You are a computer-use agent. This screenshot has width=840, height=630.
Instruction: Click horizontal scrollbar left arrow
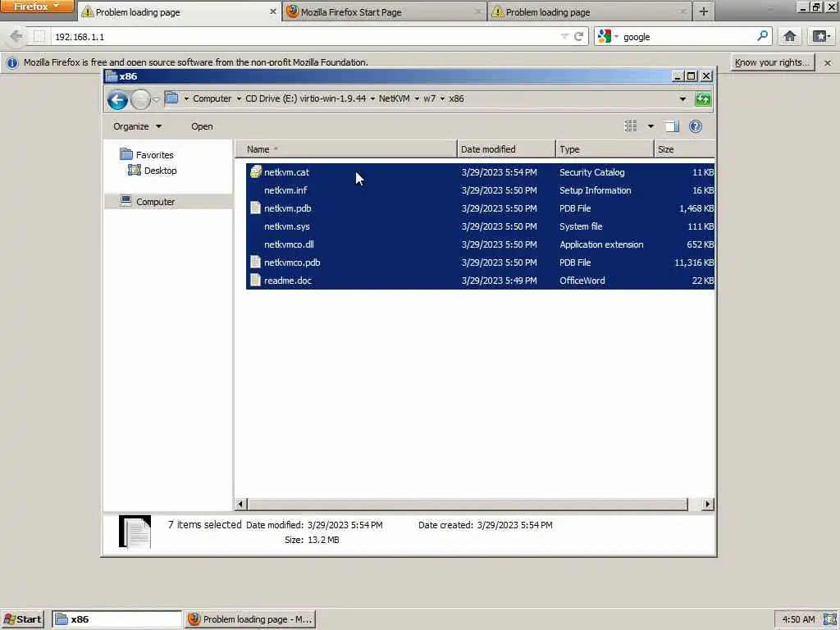(240, 504)
